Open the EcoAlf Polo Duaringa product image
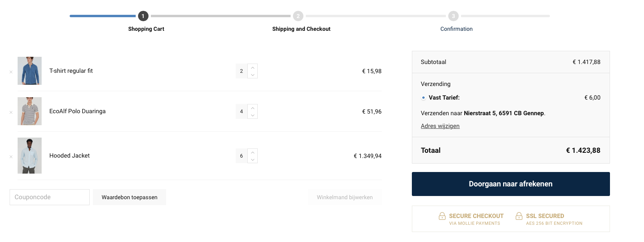Viewport: 644px width, 242px height. (x=30, y=111)
